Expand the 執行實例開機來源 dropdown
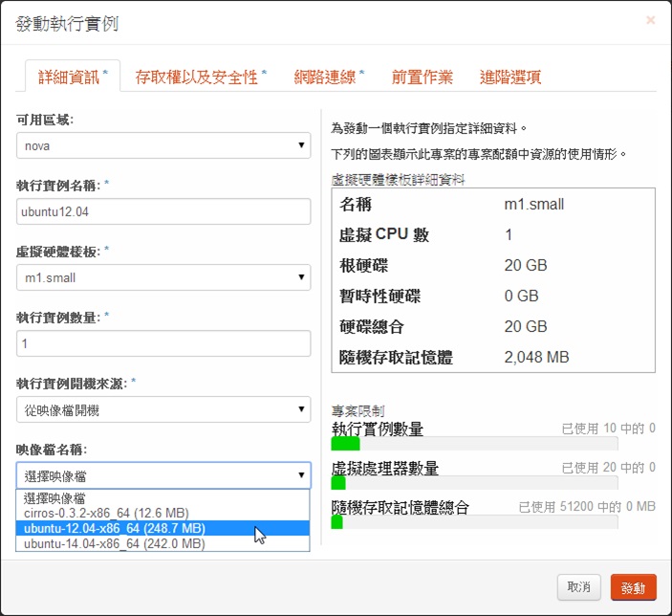The width and height of the screenshot is (672, 616). 163,409
